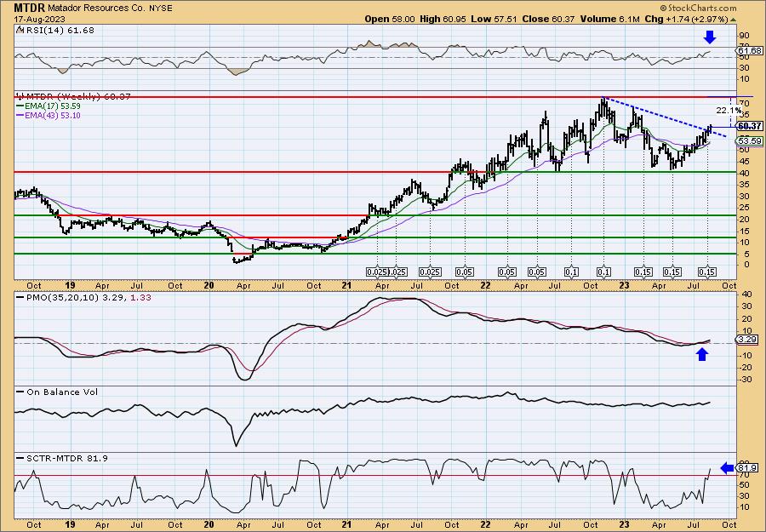Click the High 60.95 value
This screenshot has height=532, width=766.
[443, 19]
